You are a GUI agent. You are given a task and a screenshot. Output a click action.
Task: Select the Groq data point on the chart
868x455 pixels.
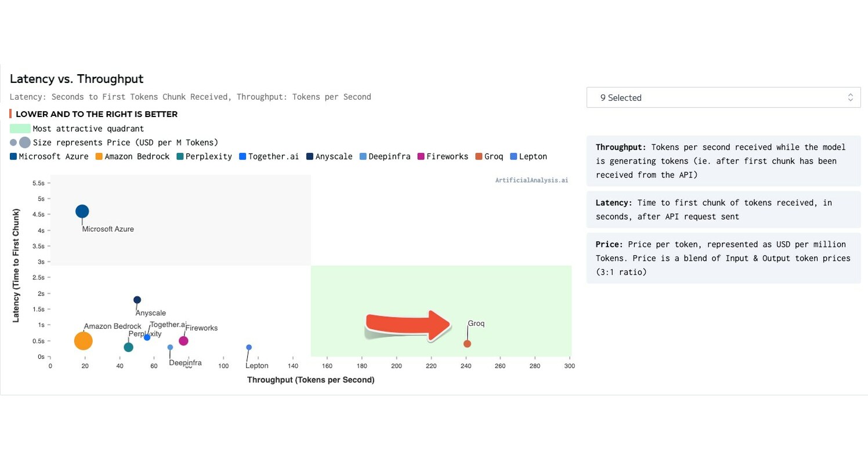(467, 343)
